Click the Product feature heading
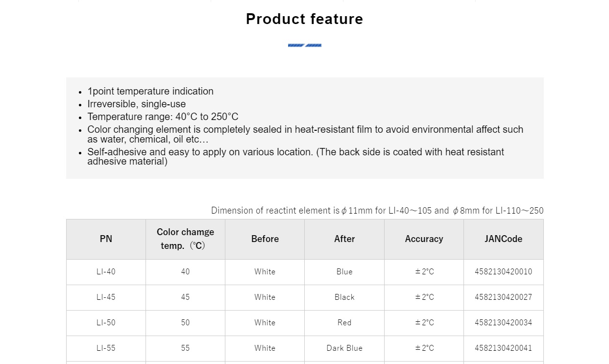 click(x=304, y=19)
